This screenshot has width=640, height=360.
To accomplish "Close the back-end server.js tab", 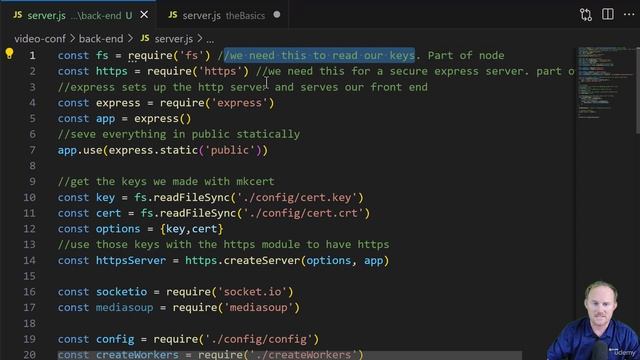I will [144, 15].
